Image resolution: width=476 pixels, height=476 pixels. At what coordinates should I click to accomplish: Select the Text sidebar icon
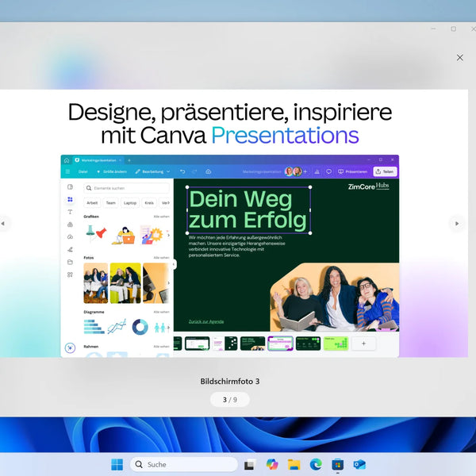pyautogui.click(x=70, y=212)
